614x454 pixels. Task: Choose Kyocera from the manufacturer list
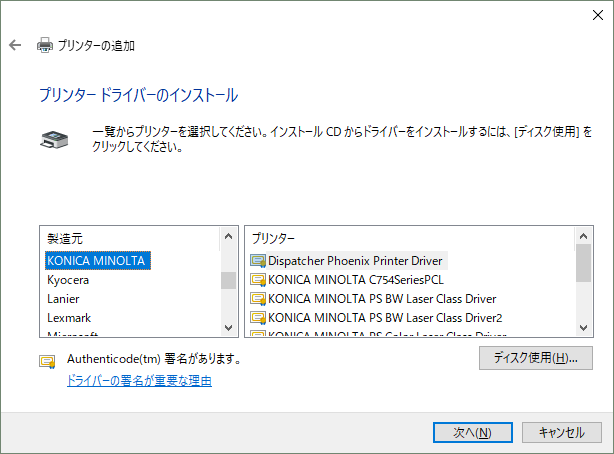click(x=68, y=280)
